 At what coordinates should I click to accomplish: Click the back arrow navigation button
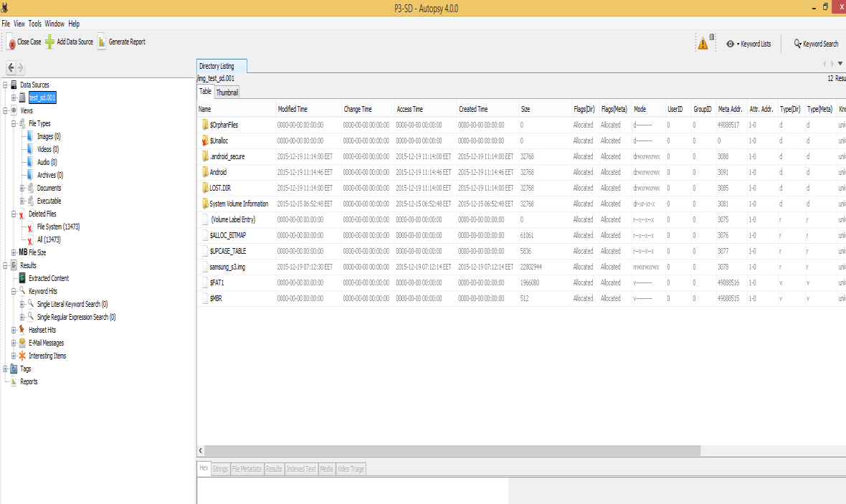pyautogui.click(x=11, y=67)
